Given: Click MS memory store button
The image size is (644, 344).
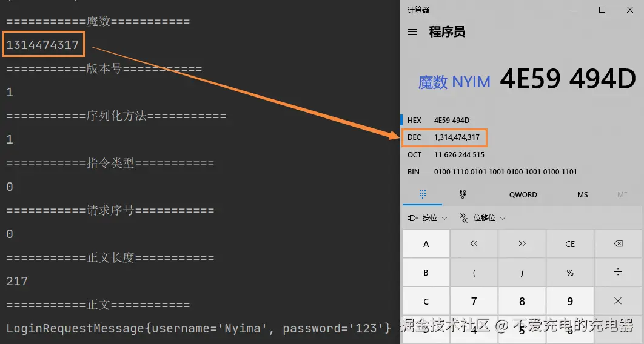Looking at the screenshot, I should pyautogui.click(x=582, y=195).
